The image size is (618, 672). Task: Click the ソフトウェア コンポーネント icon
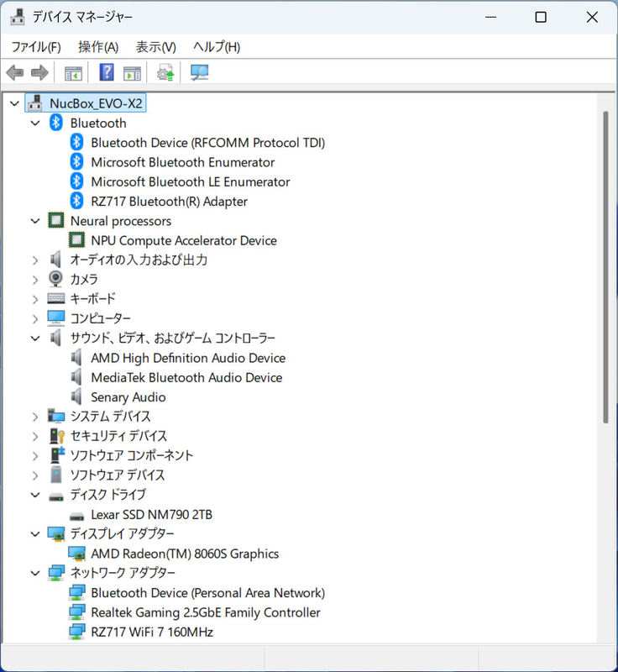coord(57,454)
